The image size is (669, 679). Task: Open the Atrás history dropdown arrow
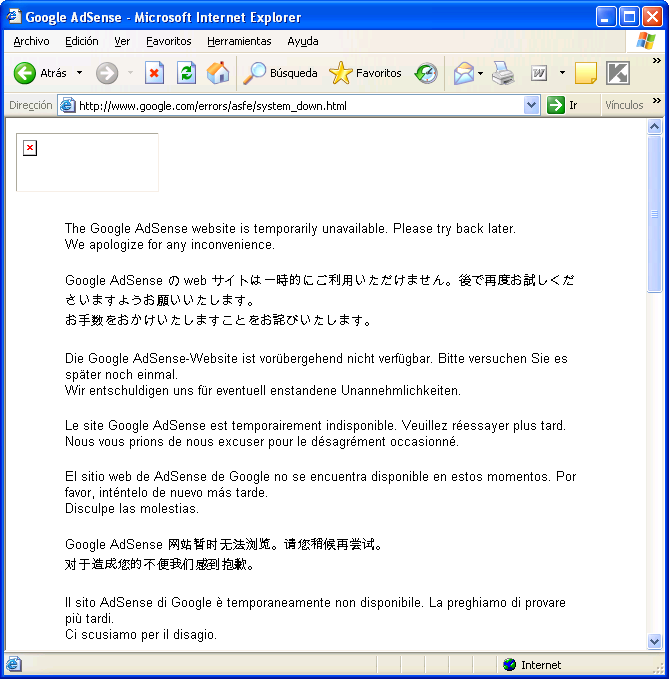pos(79,73)
